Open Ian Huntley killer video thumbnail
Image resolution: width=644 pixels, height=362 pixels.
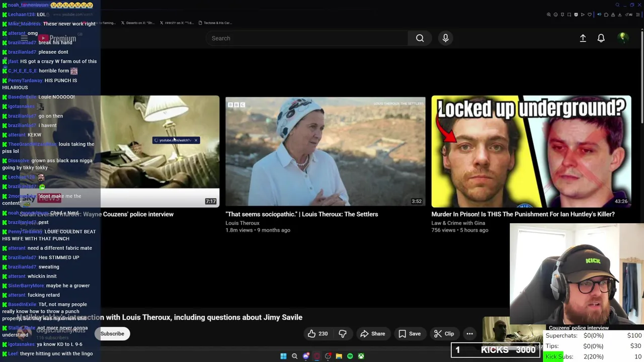531,151
